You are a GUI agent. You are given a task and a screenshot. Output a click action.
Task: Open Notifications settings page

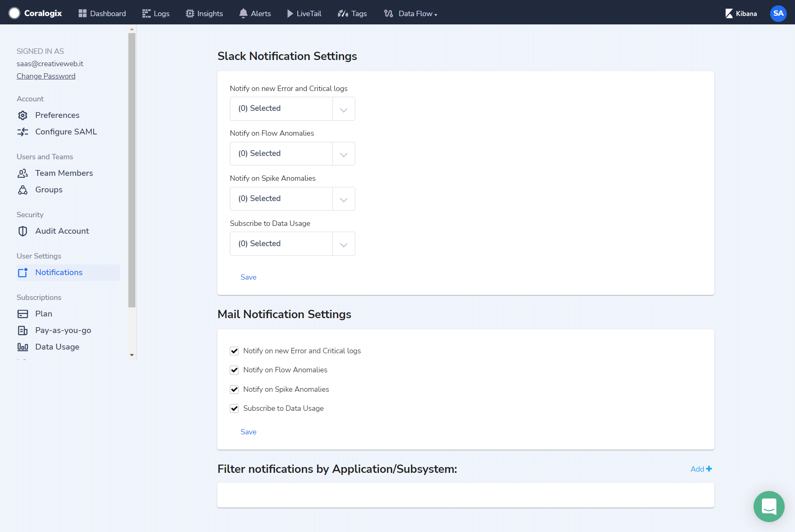point(59,273)
